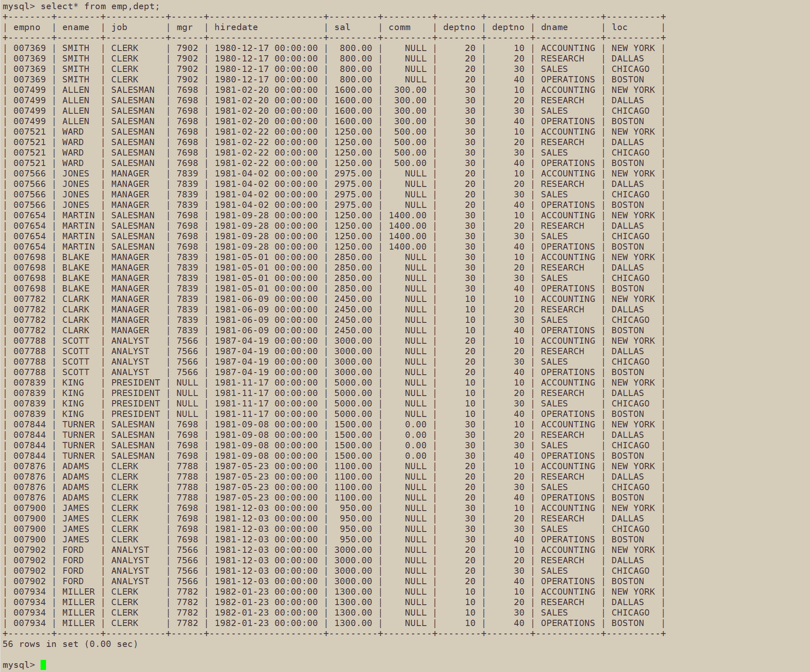Click 5000.00 in KING's OPERATIONS row
This screenshot has height=672, width=810.
click(353, 414)
